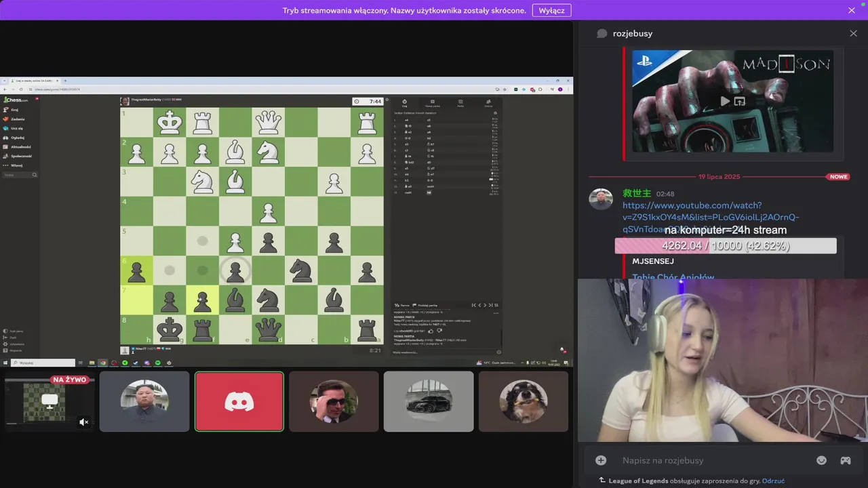Reload the Chess.com browser page
868x488 pixels.
tap(21, 89)
